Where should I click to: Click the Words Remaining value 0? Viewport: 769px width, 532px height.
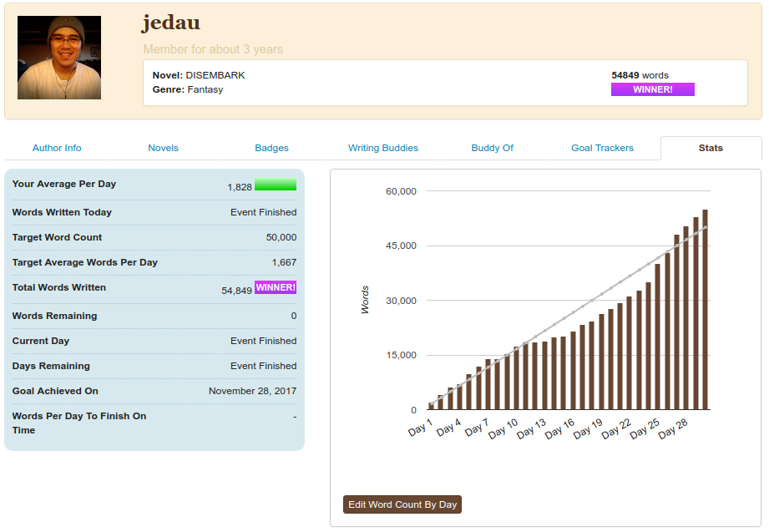[x=294, y=316]
